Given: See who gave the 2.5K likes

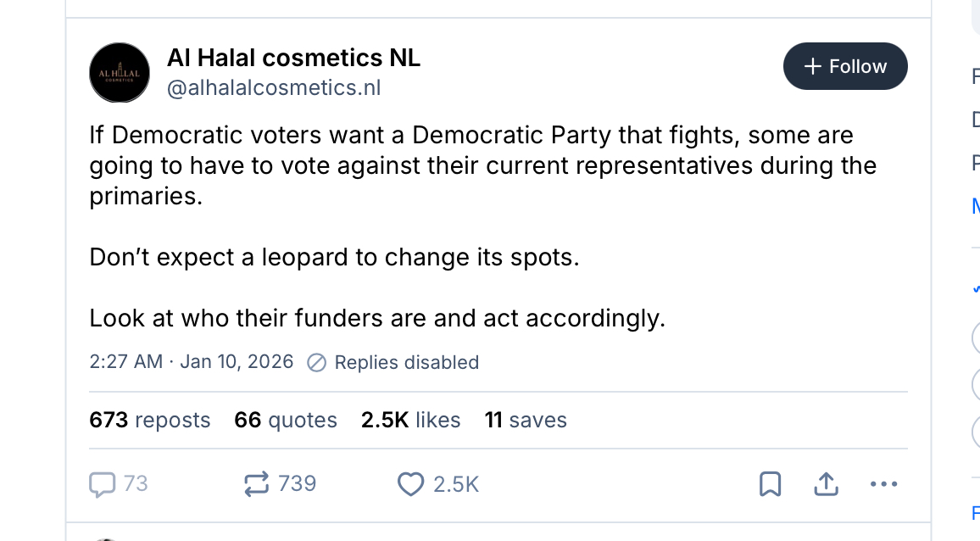Looking at the screenshot, I should tap(410, 420).
